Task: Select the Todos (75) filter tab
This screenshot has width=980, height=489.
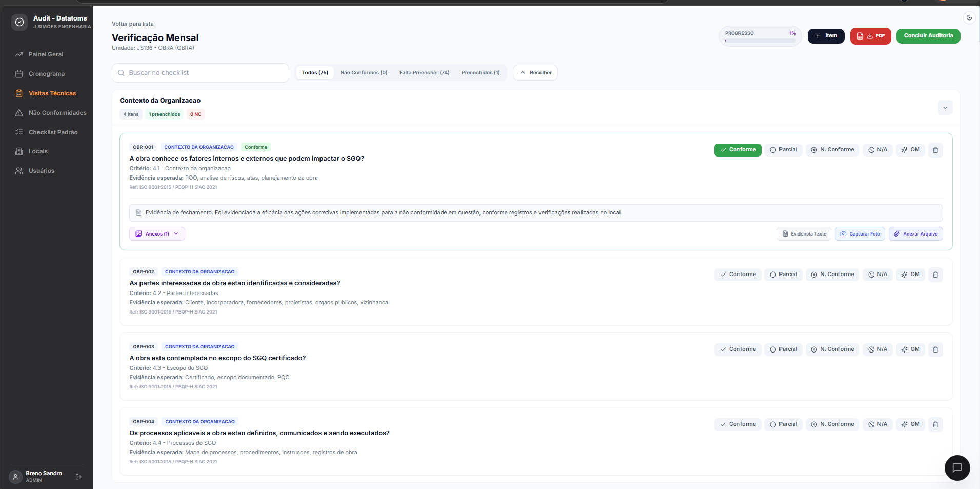Action: (x=315, y=73)
